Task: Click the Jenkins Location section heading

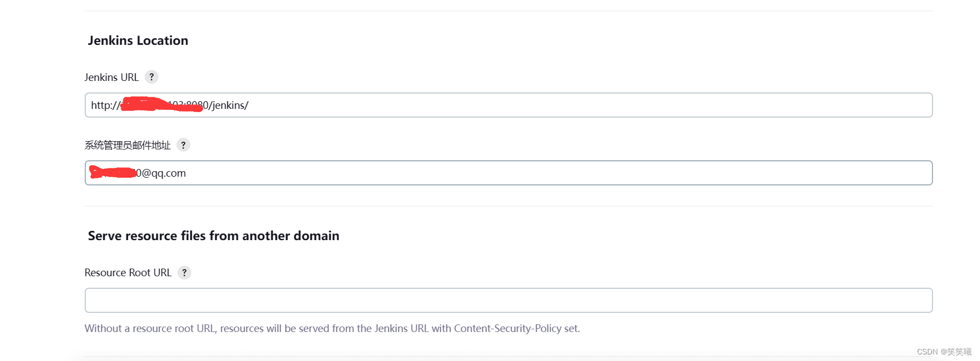Action: click(138, 40)
